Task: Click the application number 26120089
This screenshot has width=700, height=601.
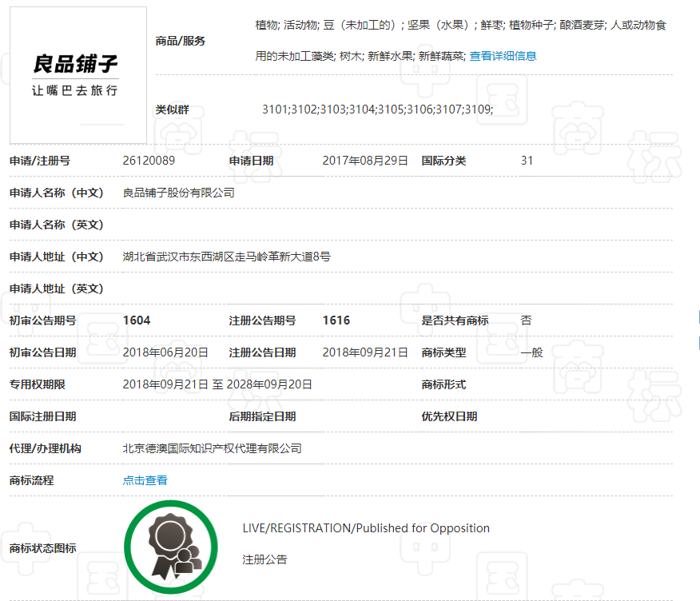Action: pos(149,161)
